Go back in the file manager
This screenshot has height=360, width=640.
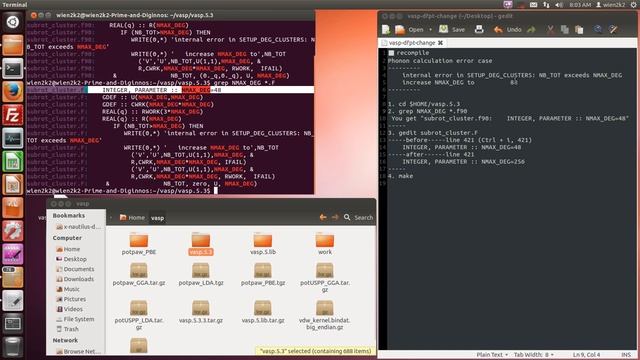(323, 217)
